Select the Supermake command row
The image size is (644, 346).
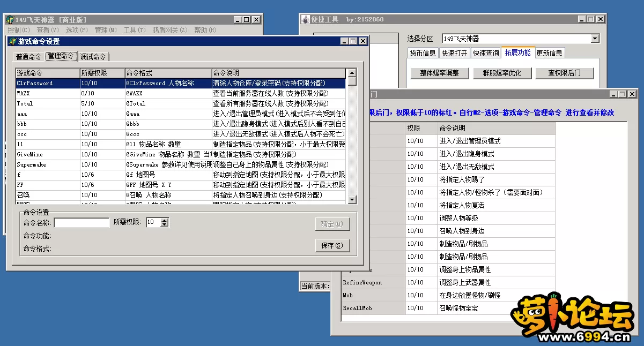coord(181,164)
